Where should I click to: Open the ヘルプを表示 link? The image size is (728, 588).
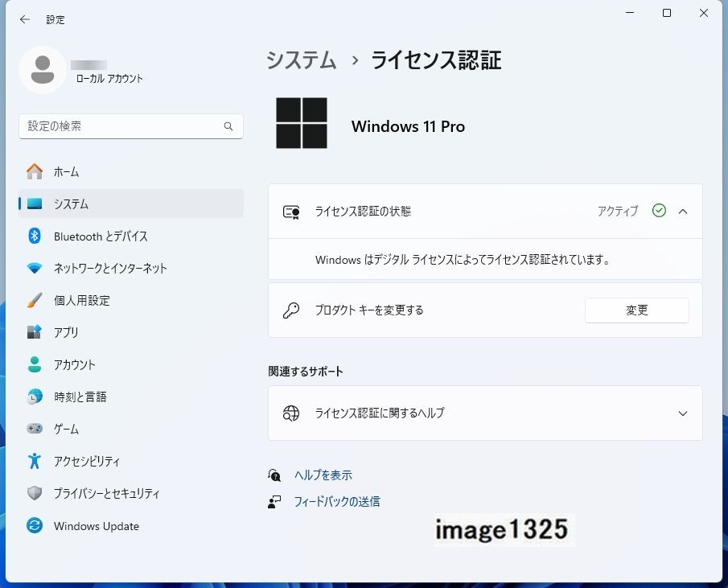tap(323, 475)
